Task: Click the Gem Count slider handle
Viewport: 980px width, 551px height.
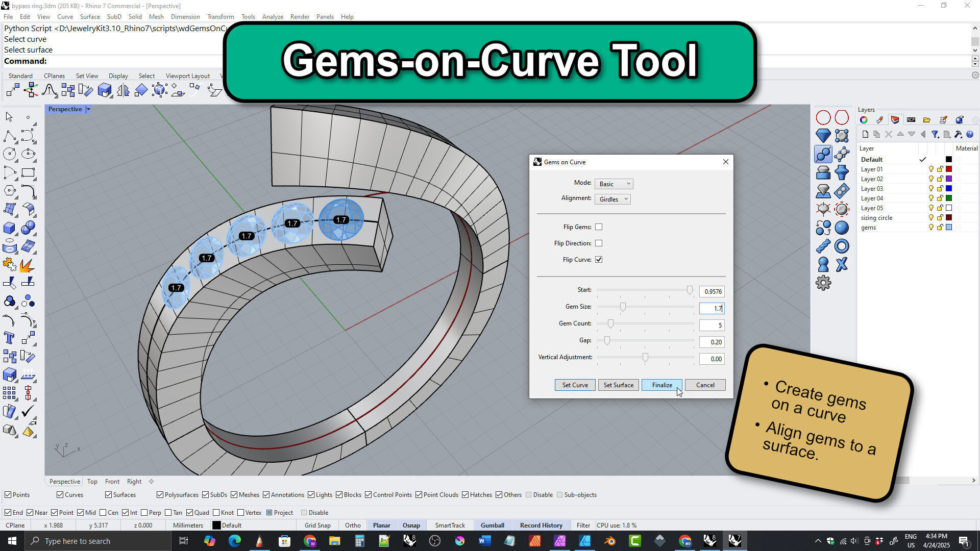Action: click(610, 324)
